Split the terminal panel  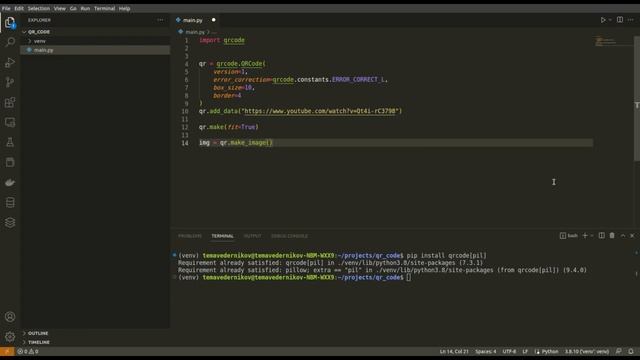pyautogui.click(x=602, y=236)
